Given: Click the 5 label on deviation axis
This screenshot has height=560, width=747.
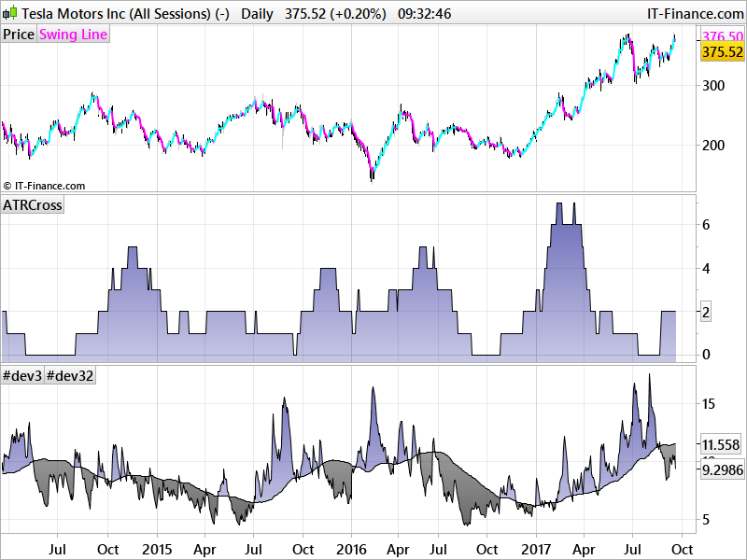Looking at the screenshot, I should tap(706, 520).
